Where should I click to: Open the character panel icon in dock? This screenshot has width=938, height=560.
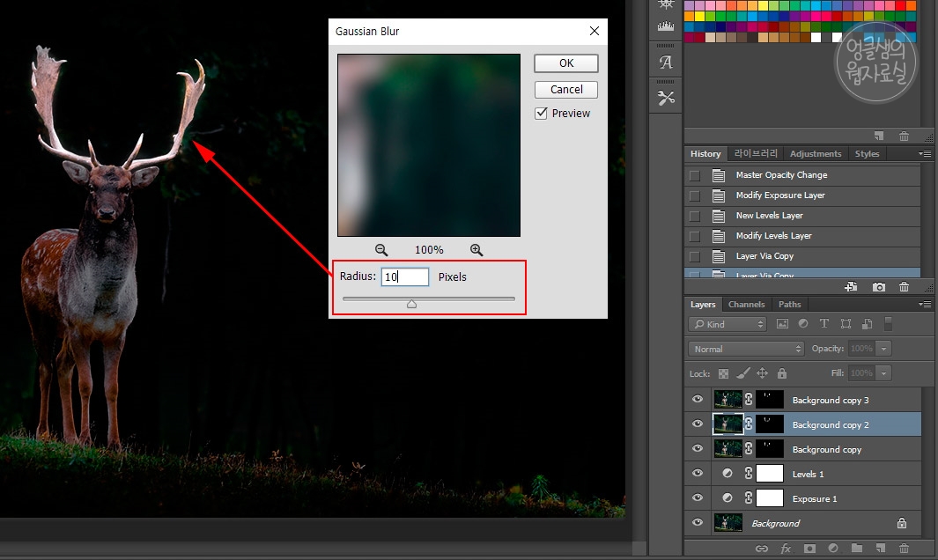[x=665, y=63]
